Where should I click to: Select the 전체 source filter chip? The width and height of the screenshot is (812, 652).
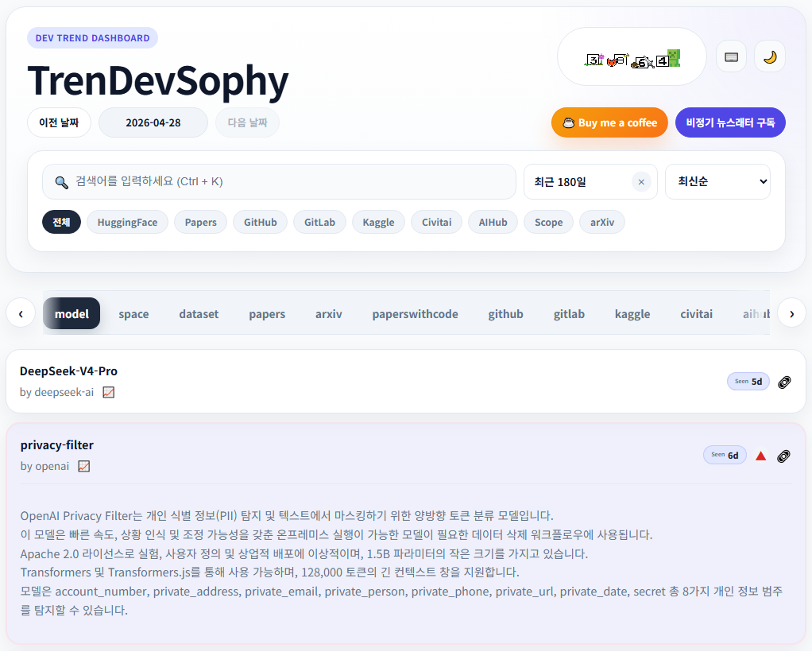pos(62,222)
